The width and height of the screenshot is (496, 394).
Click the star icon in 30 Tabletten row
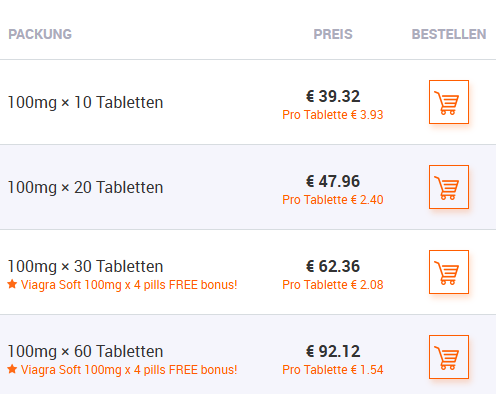coord(12,284)
